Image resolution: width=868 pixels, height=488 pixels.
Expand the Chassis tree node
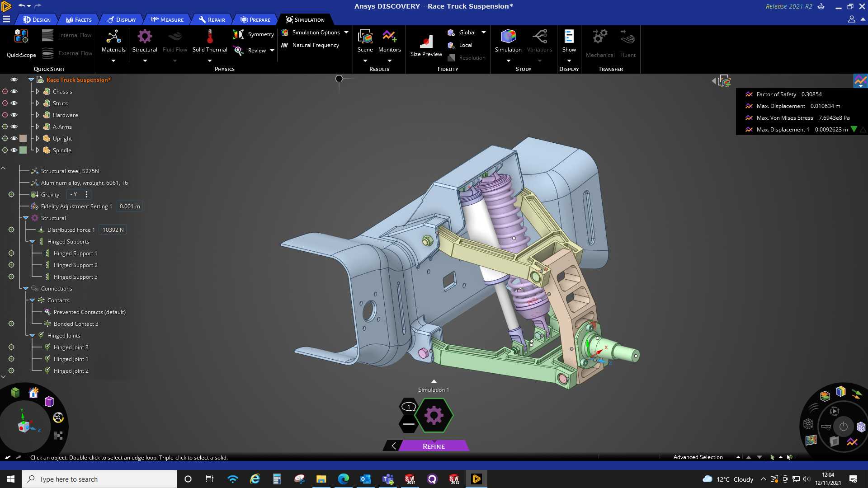[x=38, y=91]
